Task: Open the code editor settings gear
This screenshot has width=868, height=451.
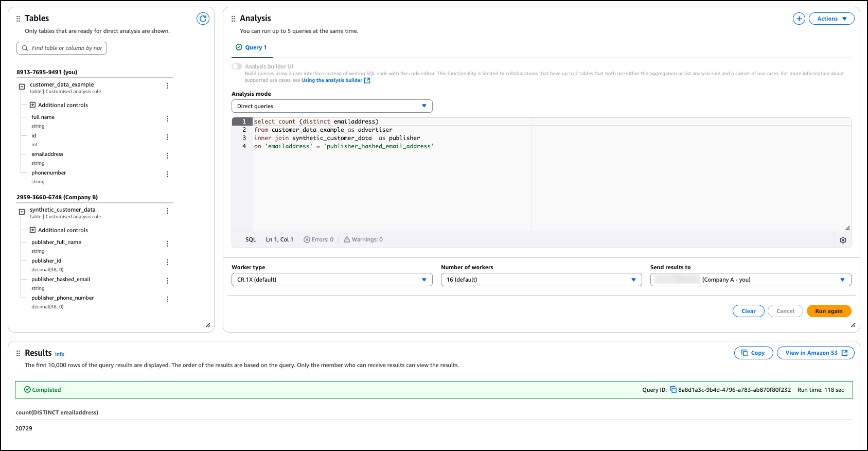Action: [x=843, y=240]
